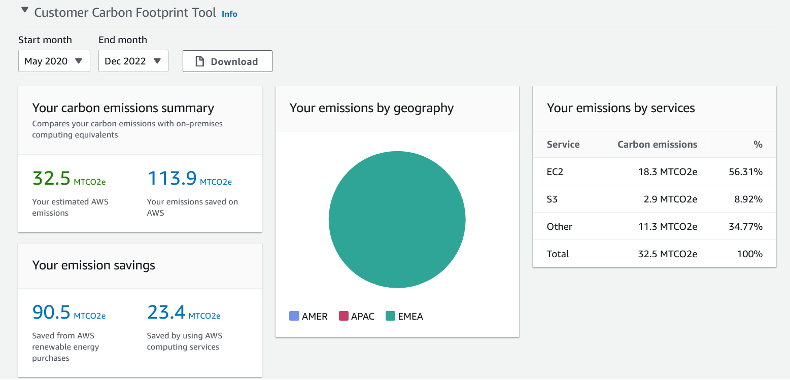Click the APAC legend color swatch
The width and height of the screenshot is (790, 380).
pyautogui.click(x=344, y=316)
